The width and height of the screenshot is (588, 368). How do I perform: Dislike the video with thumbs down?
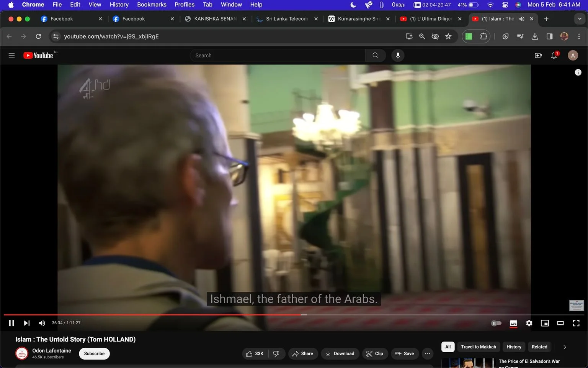tap(276, 353)
